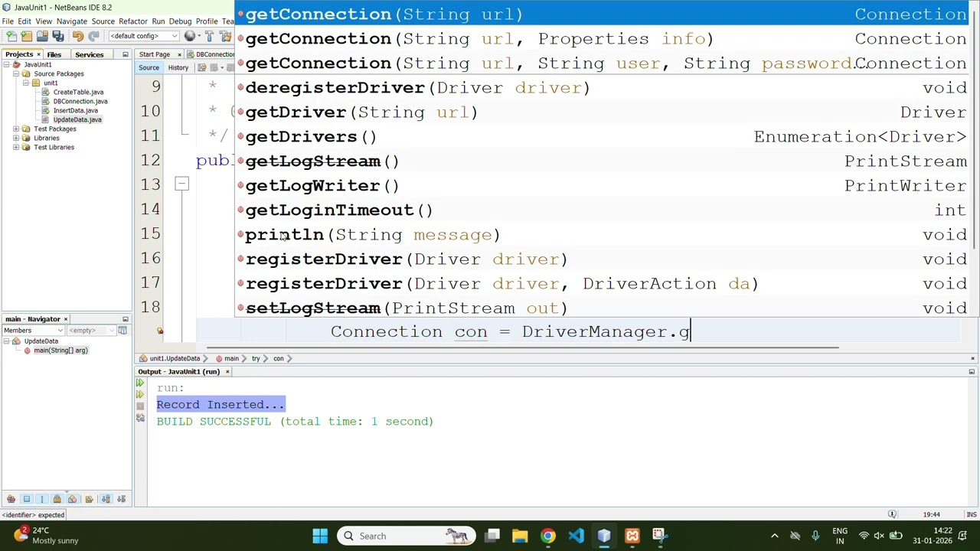This screenshot has height=551, width=980.
Task: Open Snipping Tool from the taskbar
Action: click(x=660, y=536)
